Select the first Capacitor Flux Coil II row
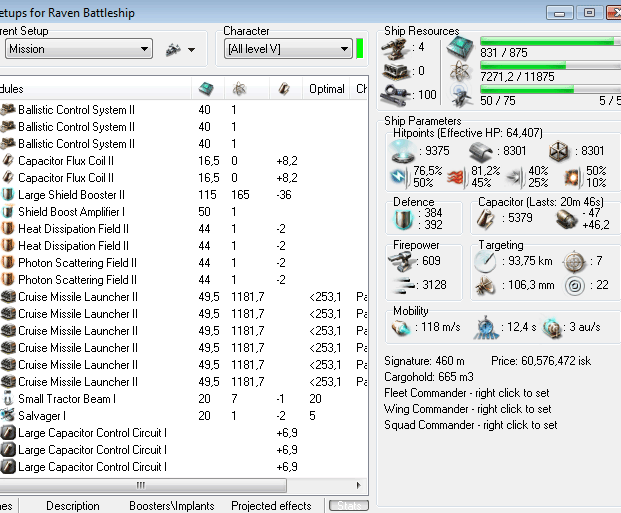This screenshot has width=621, height=513. [x=184, y=161]
